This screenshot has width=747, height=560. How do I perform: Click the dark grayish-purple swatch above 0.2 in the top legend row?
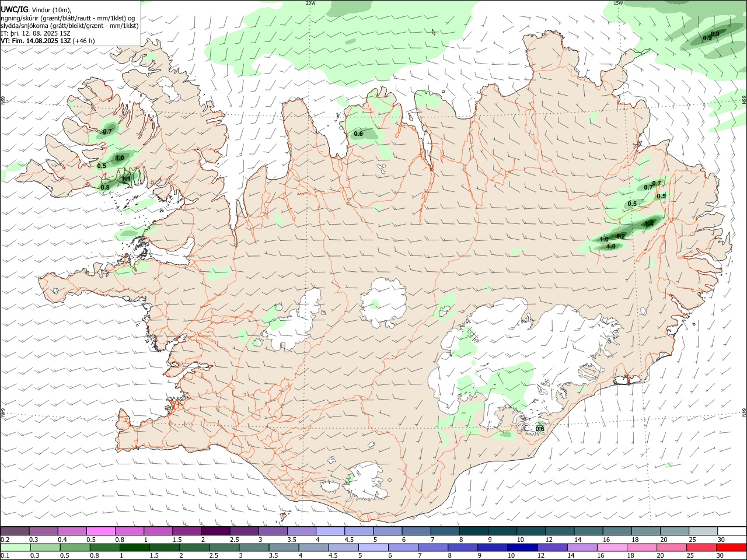click(x=15, y=531)
